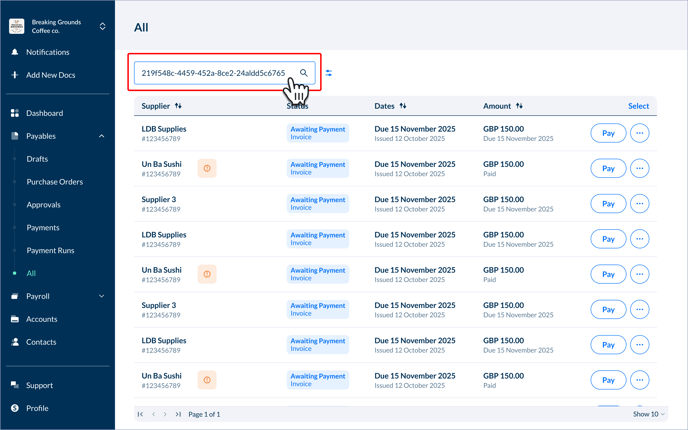This screenshot has height=430, width=688.
Task: Open more options for first Supplier 3 row
Action: point(640,204)
